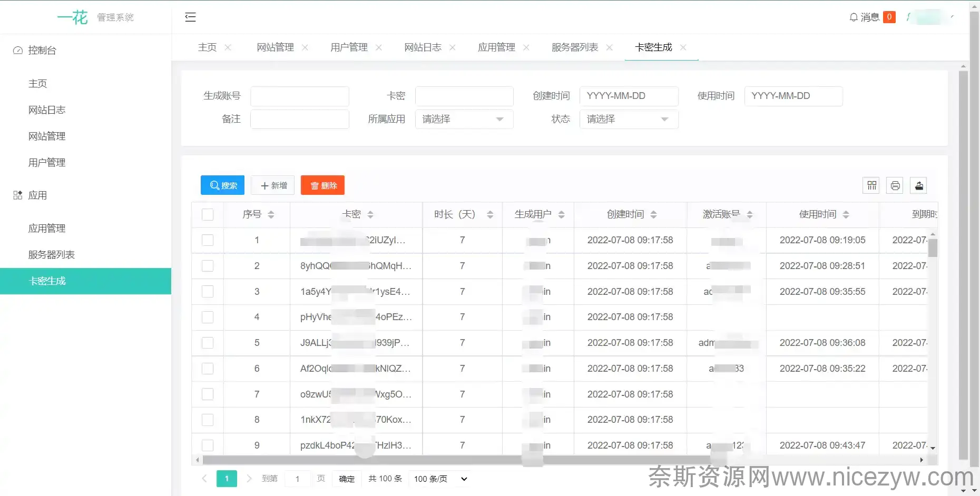980x496 pixels.
Task: Click the print table icon
Action: pyautogui.click(x=895, y=185)
